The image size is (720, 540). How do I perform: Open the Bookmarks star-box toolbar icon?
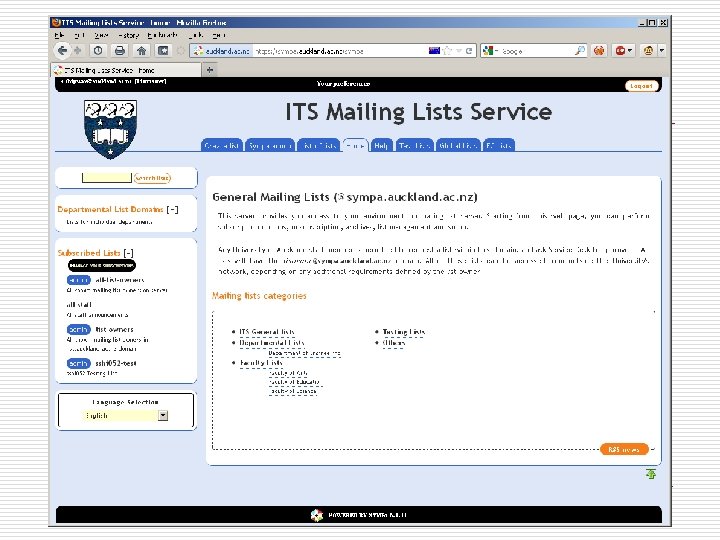163,51
